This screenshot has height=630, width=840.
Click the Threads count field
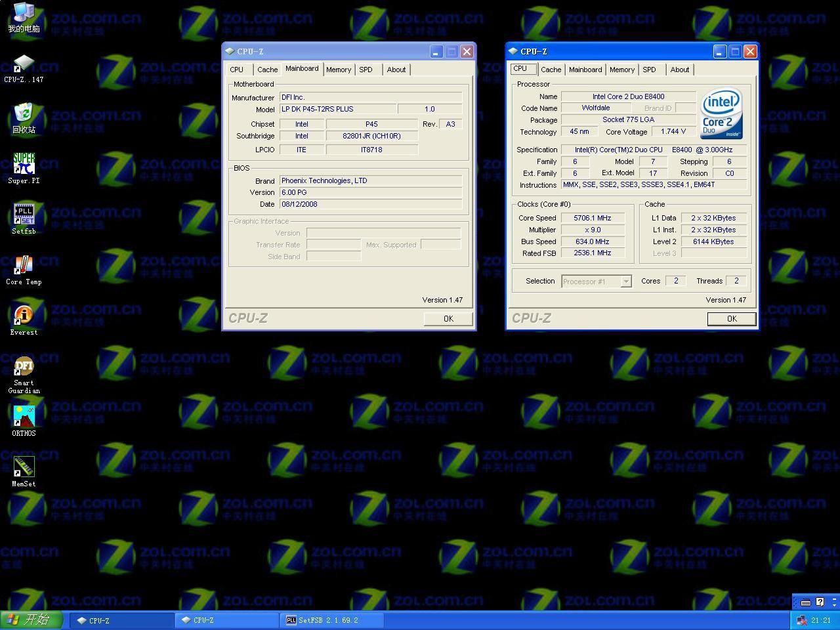[x=736, y=281]
